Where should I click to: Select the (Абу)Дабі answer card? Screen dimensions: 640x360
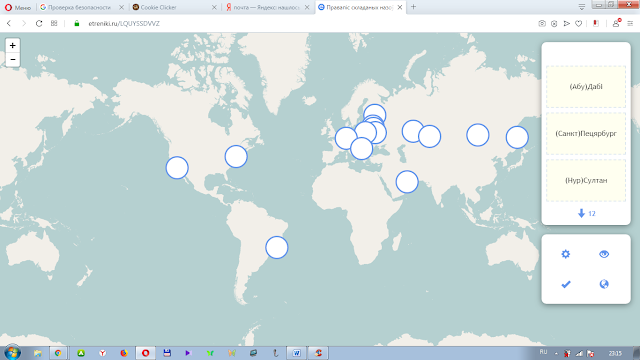click(586, 87)
